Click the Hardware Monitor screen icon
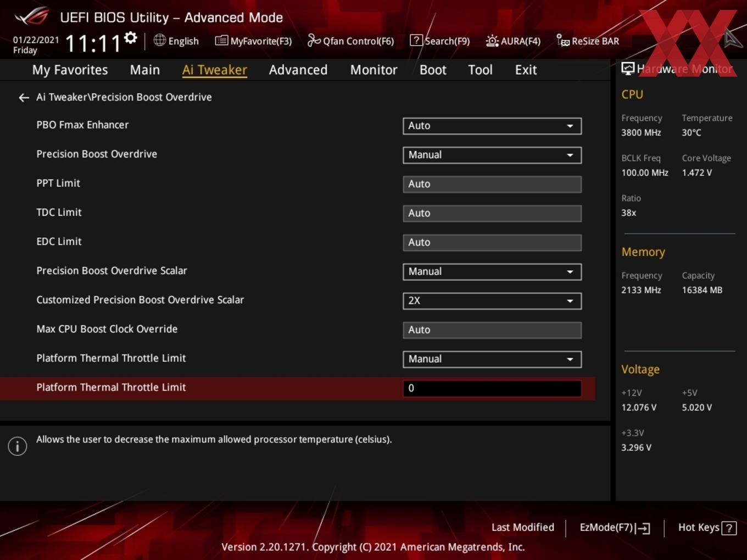747x560 pixels. tap(628, 69)
